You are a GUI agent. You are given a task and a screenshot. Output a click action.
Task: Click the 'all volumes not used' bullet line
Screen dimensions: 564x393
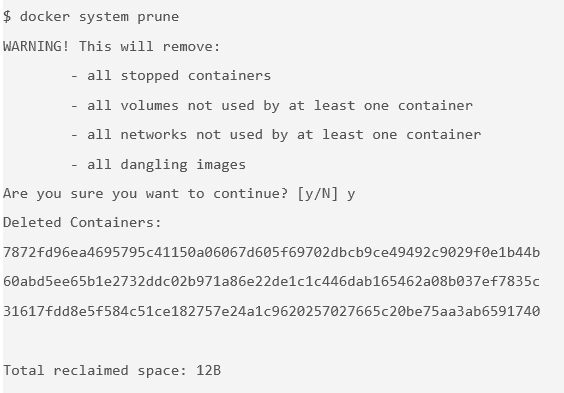(x=272, y=106)
